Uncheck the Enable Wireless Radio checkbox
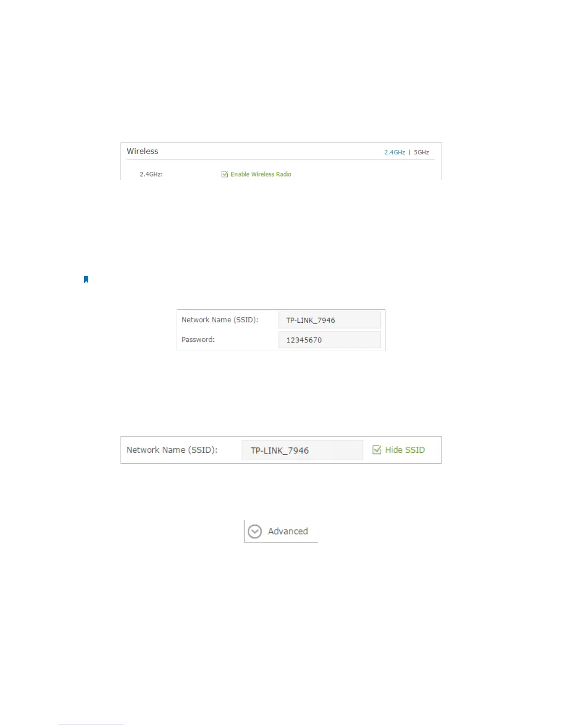 [x=224, y=174]
